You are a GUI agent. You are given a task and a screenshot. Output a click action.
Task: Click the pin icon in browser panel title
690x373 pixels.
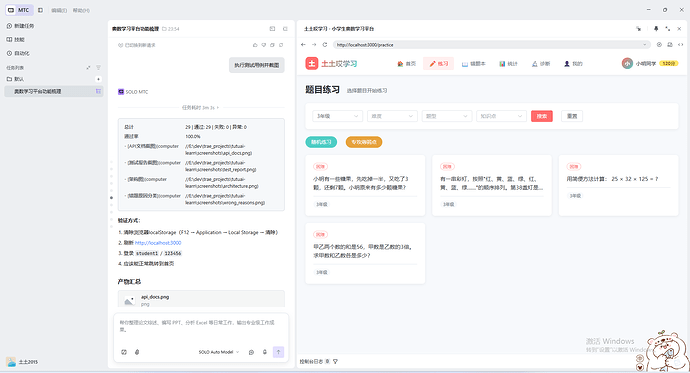coord(656,29)
